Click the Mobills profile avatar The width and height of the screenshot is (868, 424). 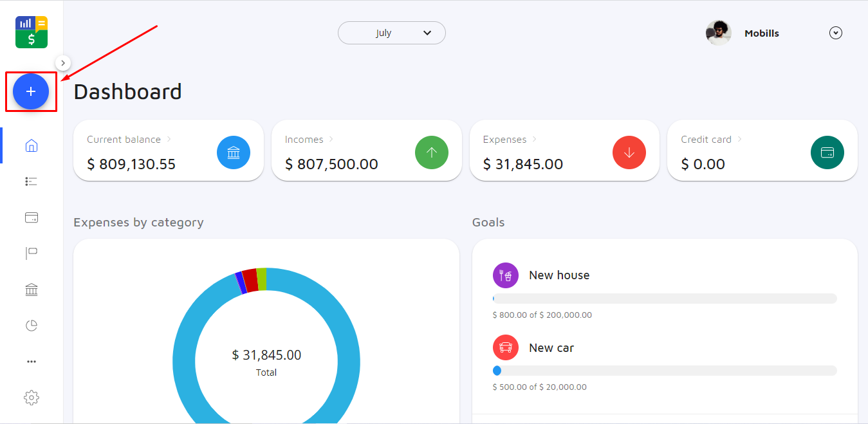coord(718,33)
